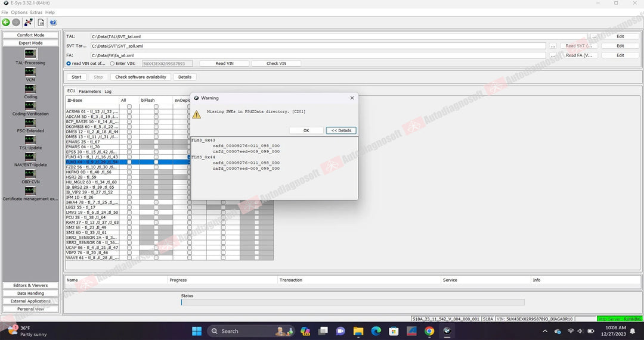This screenshot has height=340, width=644.
Task: Click the FA file path field
Action: tap(318, 55)
